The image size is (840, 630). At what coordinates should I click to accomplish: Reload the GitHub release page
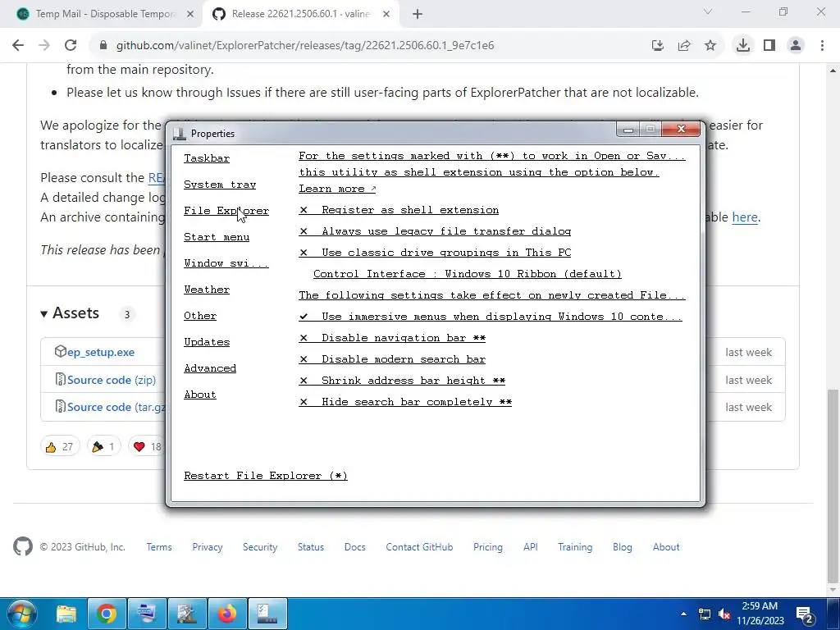pyautogui.click(x=71, y=46)
